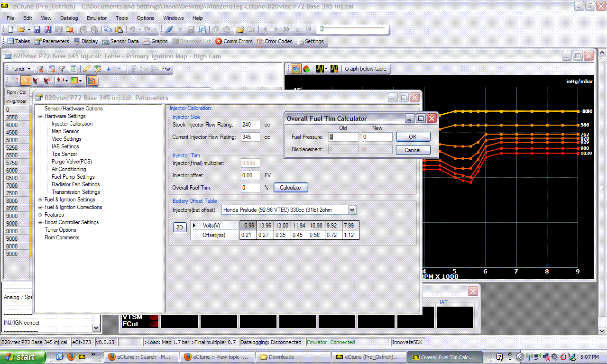Open Parameters from the navigation toolbar
Image resolution: width=607 pixels, height=364 pixels.
pyautogui.click(x=52, y=41)
